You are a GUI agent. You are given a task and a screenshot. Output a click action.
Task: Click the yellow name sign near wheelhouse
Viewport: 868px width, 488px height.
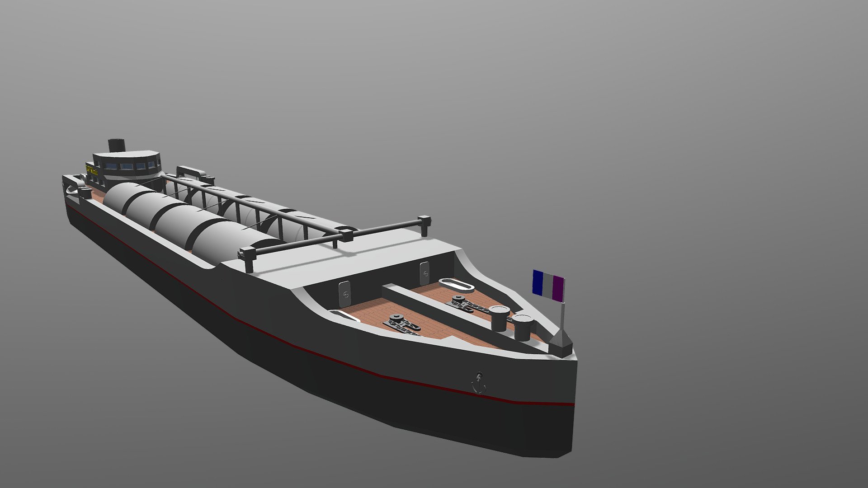(92, 170)
